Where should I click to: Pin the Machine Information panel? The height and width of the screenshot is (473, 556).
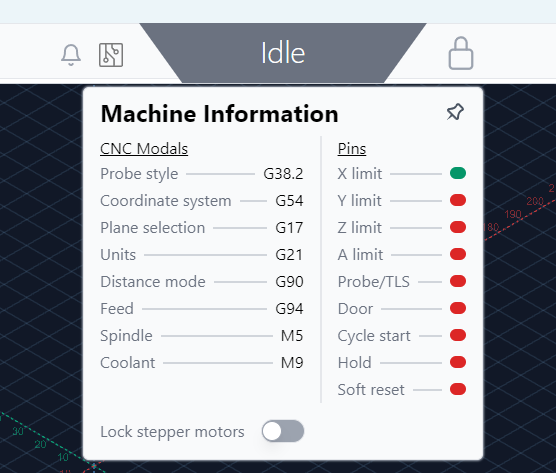click(x=455, y=112)
